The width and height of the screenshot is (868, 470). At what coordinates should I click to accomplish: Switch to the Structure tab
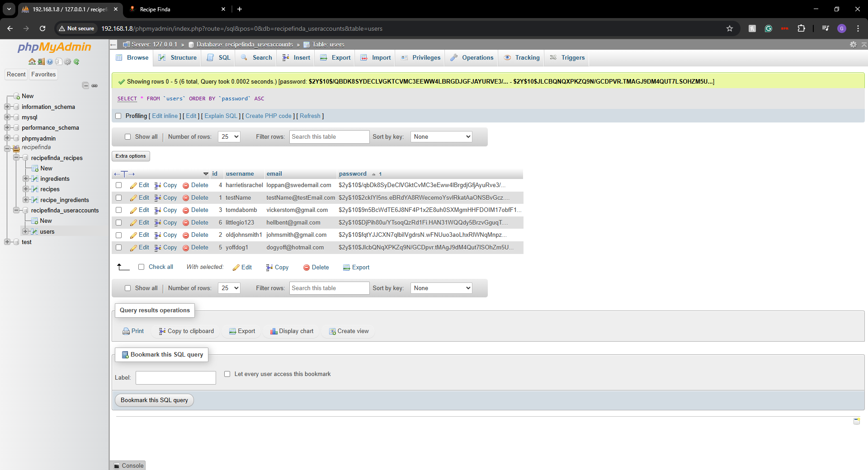coord(178,58)
